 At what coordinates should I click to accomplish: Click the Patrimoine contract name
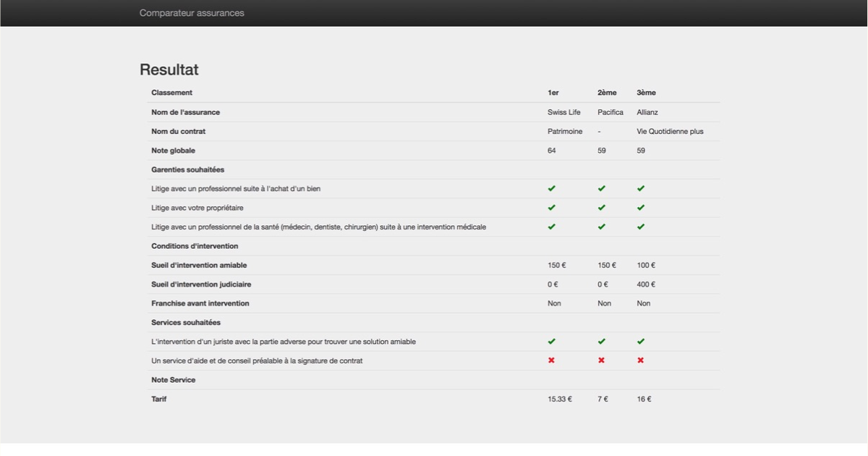566,132
